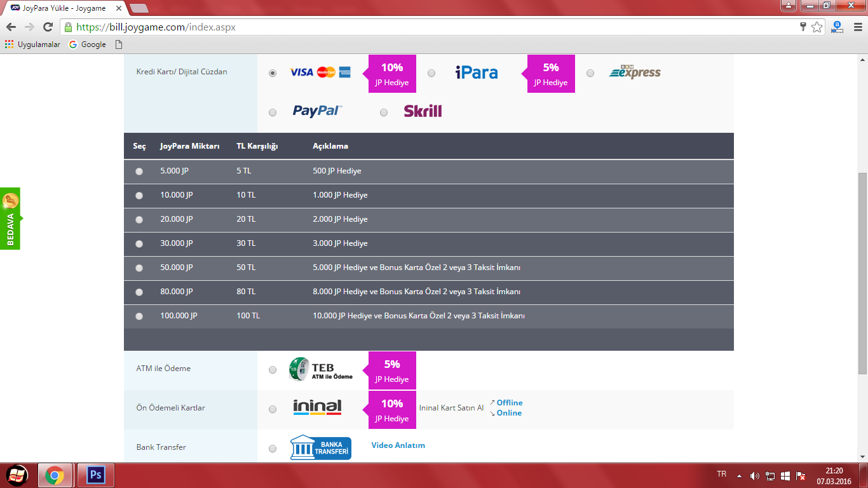Click the Amazon extension icon

coord(837,27)
